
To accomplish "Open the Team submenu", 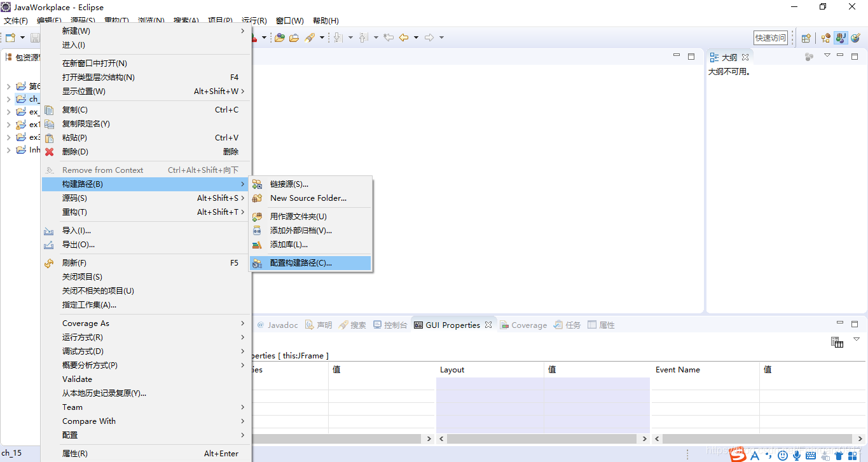I will tap(146, 407).
